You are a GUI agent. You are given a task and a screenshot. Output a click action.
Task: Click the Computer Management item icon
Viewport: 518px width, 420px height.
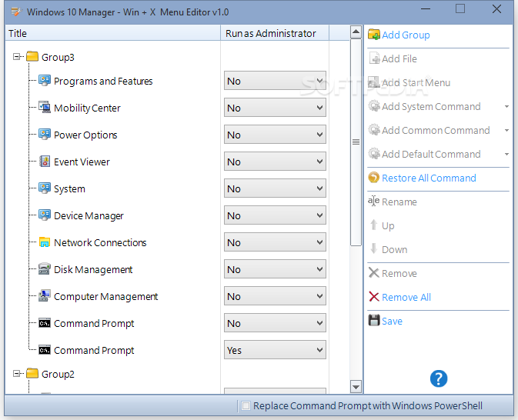pos(45,296)
